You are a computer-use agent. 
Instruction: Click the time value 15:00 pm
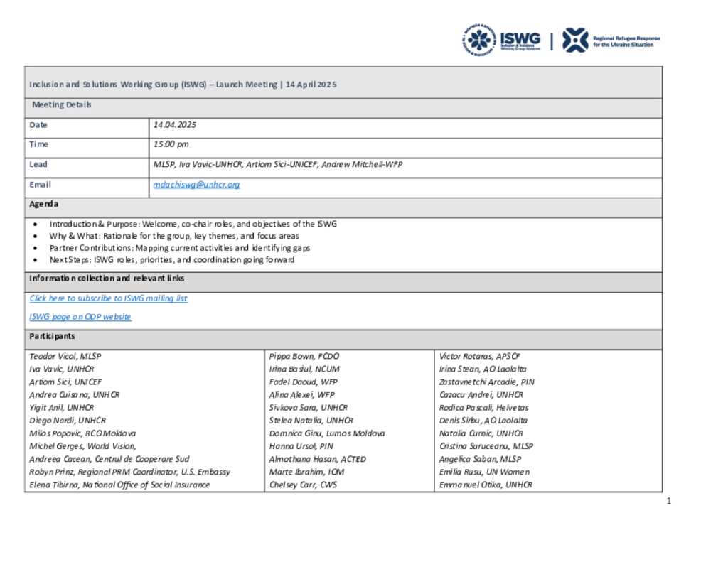(171, 144)
